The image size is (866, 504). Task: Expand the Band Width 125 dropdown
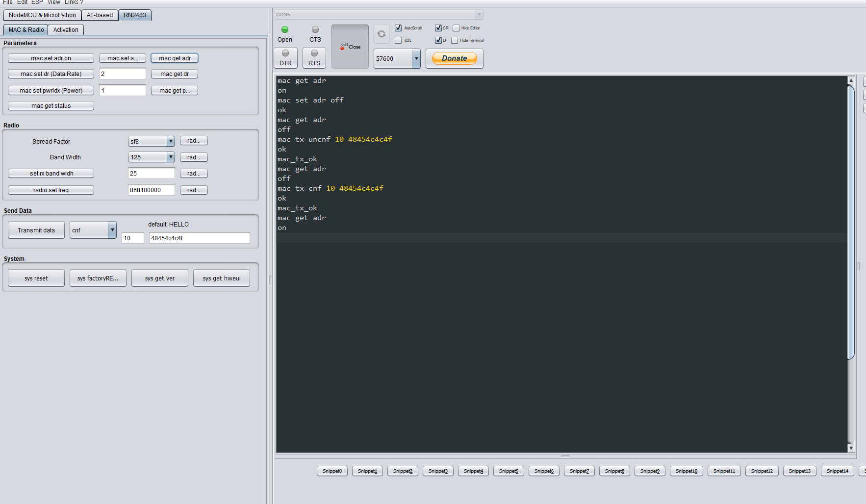coord(152,157)
